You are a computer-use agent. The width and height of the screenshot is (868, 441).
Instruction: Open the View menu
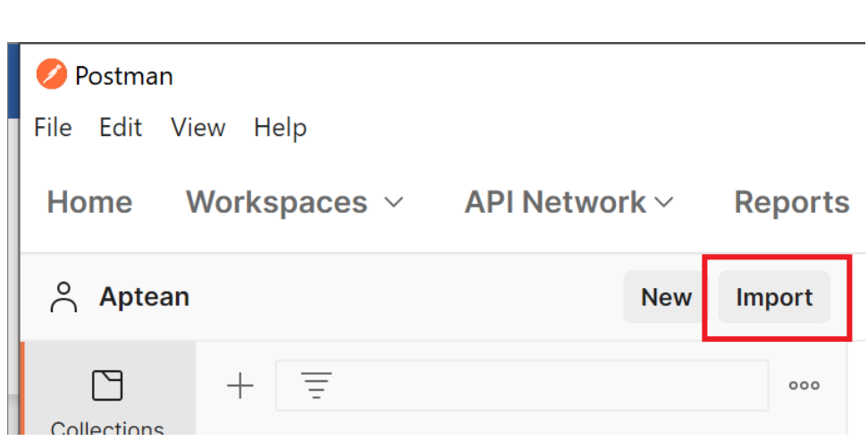pos(198,128)
